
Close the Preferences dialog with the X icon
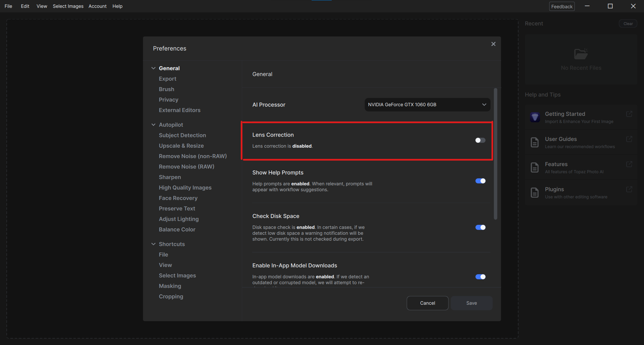[x=493, y=44]
